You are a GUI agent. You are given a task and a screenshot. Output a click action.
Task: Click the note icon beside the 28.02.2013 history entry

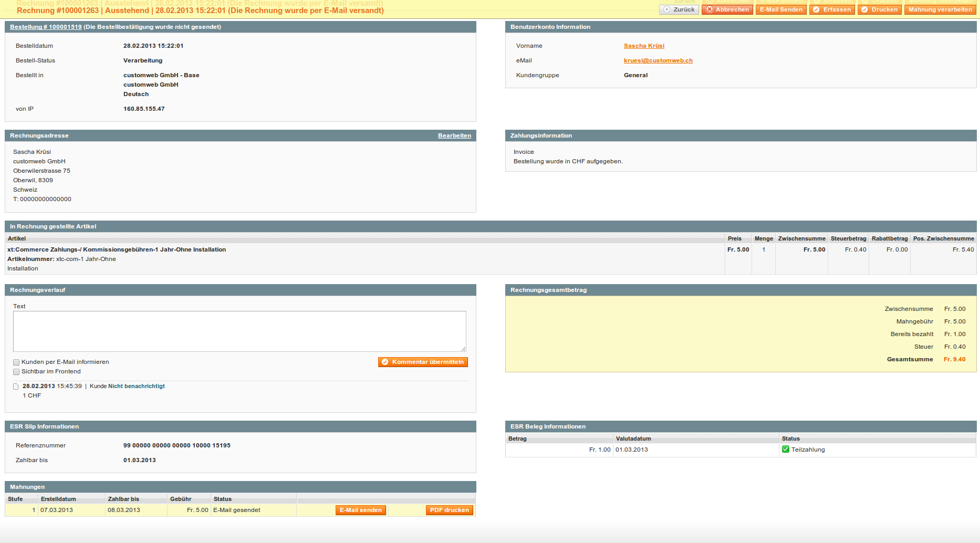click(x=16, y=387)
